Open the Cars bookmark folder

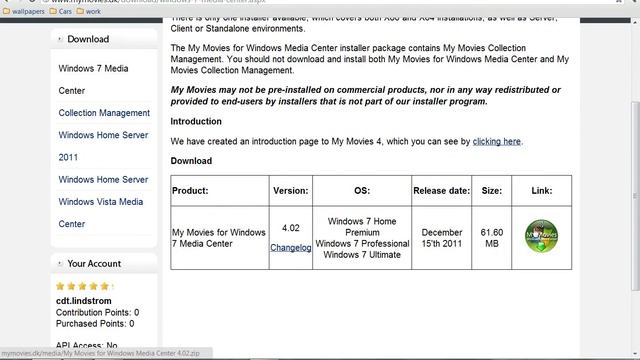pyautogui.click(x=60, y=11)
